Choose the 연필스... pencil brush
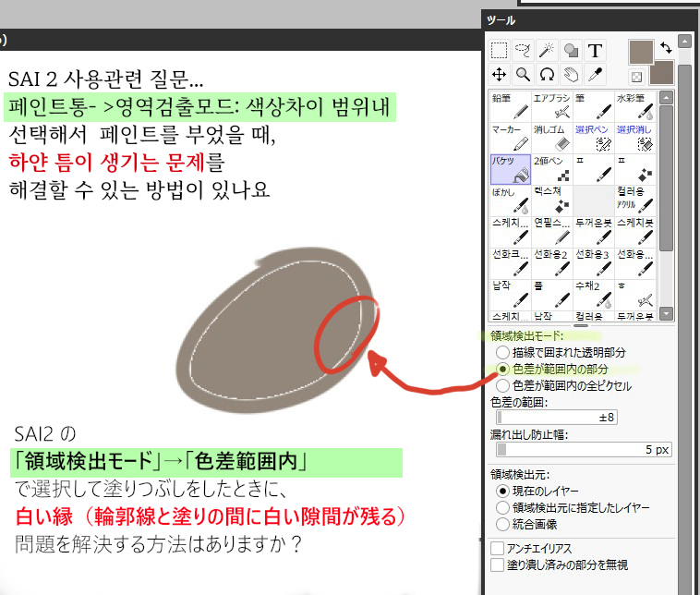Screen dimensions: 700x595 pos(552,232)
